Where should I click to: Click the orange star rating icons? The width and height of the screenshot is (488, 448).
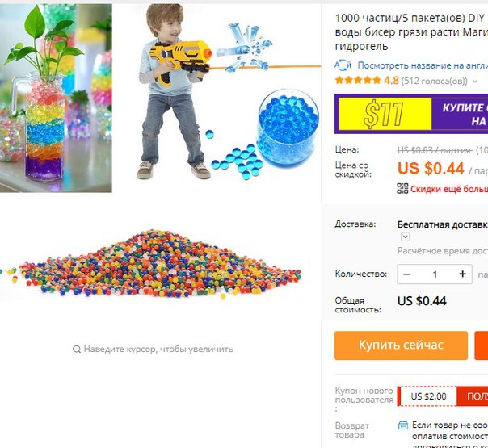[x=358, y=81]
